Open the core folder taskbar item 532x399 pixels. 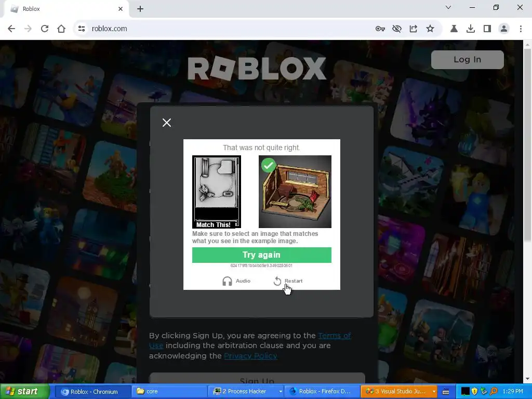point(169,392)
